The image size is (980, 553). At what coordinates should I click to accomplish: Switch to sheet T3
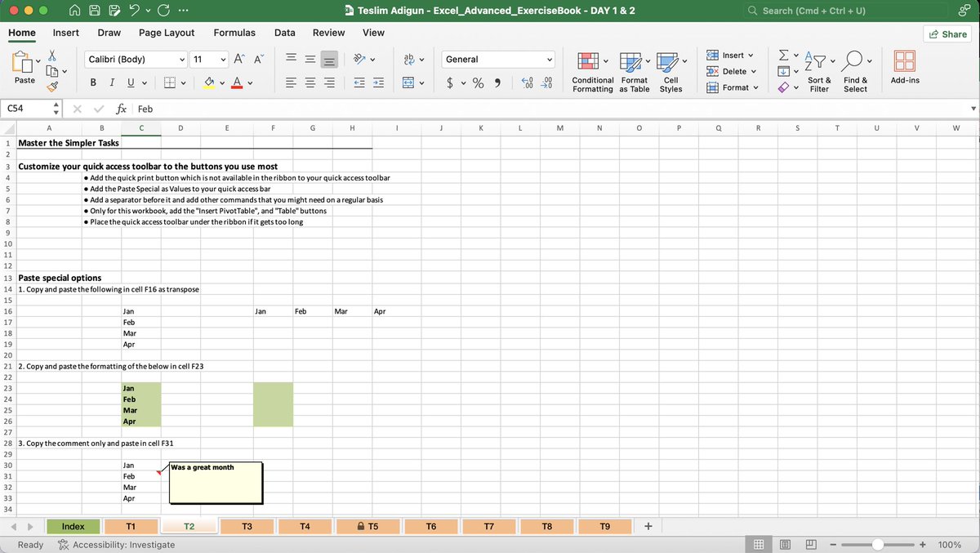247,527
